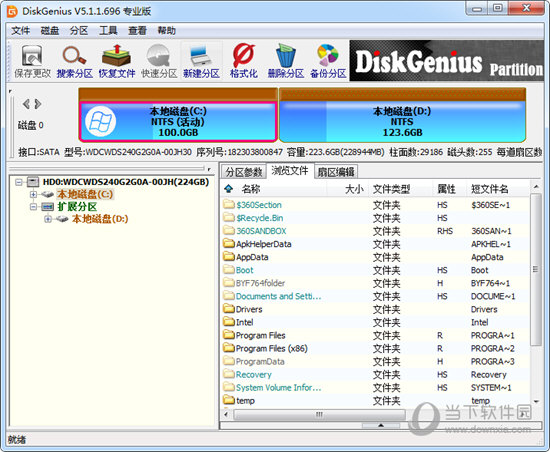The image size is (550, 452).
Task: Launch Recover Files (恢复文件) tool
Action: coord(116,61)
